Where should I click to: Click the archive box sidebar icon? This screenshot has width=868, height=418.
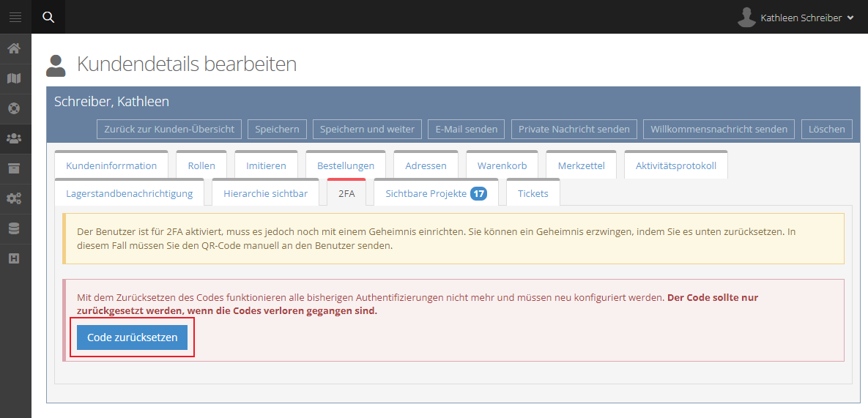(15, 168)
